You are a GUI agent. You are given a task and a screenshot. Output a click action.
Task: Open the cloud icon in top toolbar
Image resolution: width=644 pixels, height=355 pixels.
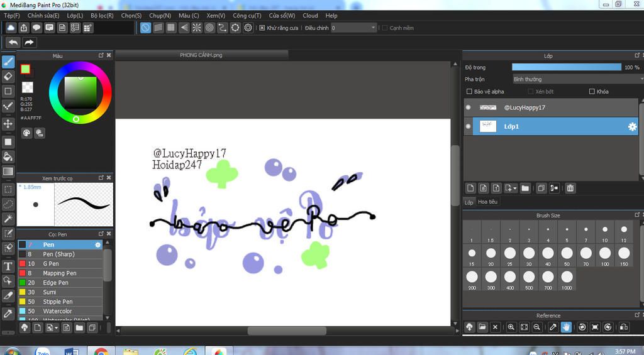tap(11, 28)
